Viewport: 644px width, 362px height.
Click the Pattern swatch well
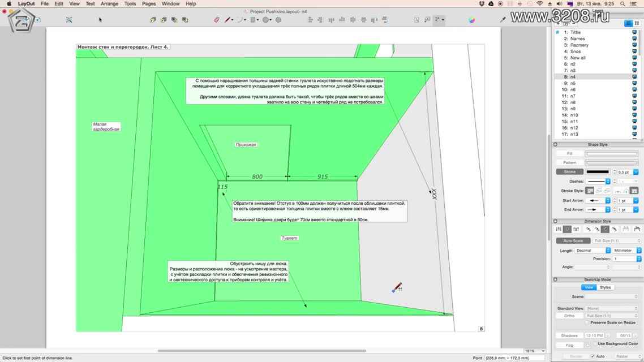(x=612, y=162)
